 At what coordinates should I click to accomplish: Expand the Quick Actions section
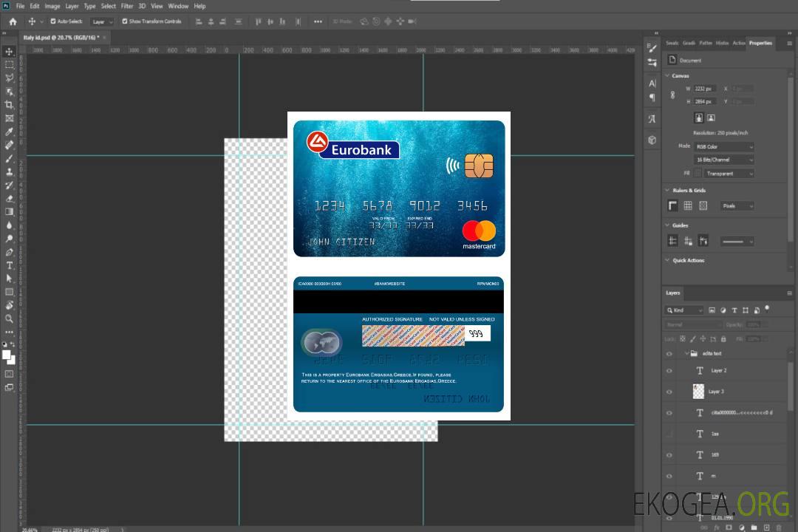click(x=667, y=260)
